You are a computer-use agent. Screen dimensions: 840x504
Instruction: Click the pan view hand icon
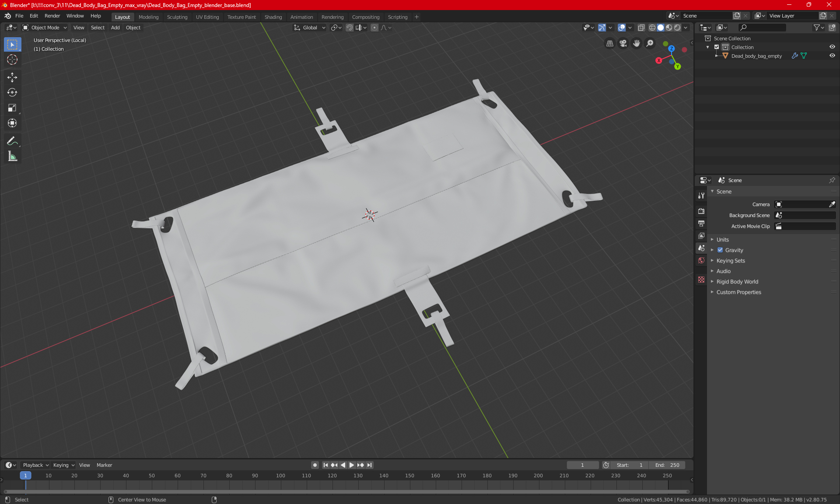(x=637, y=43)
